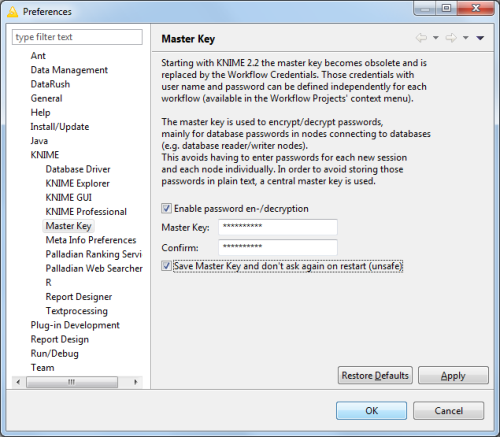Open the Java preference category
Screen dimensions: 500x437
(39, 141)
